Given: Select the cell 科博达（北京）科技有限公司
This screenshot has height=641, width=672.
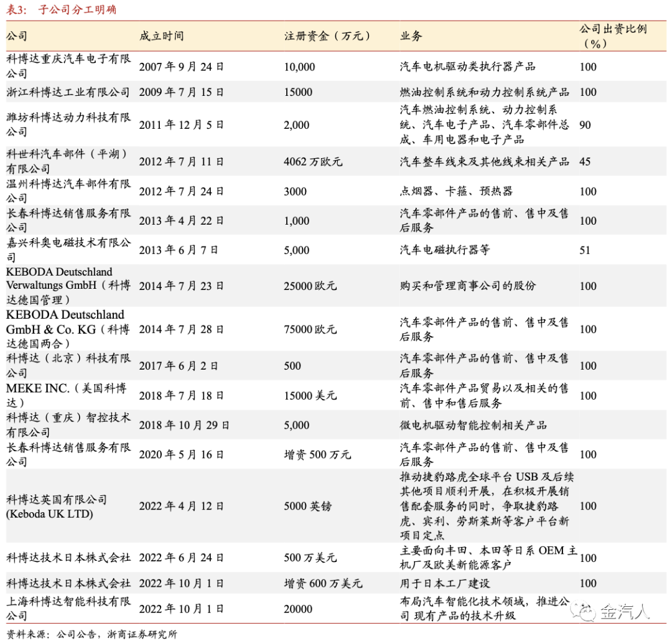Looking at the screenshot, I should tap(68, 365).
